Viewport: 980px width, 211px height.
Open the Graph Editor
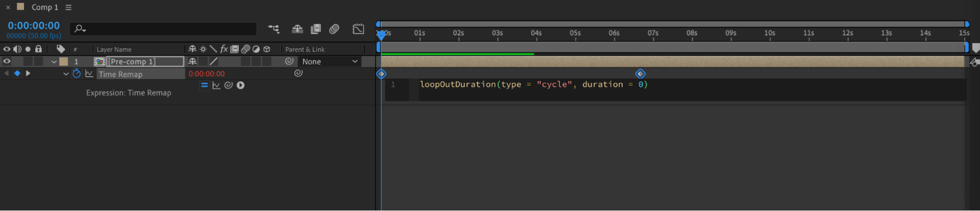tap(358, 29)
